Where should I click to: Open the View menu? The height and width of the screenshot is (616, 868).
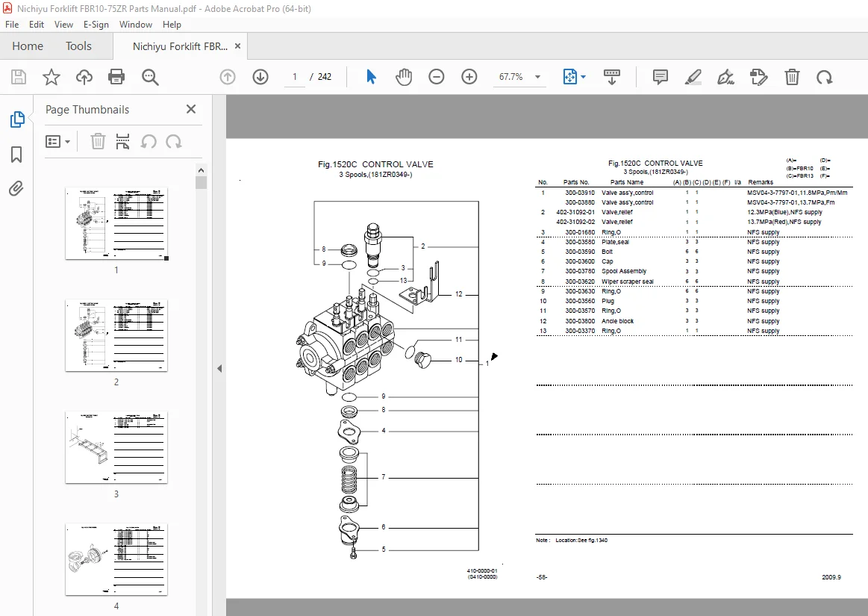[x=63, y=25]
